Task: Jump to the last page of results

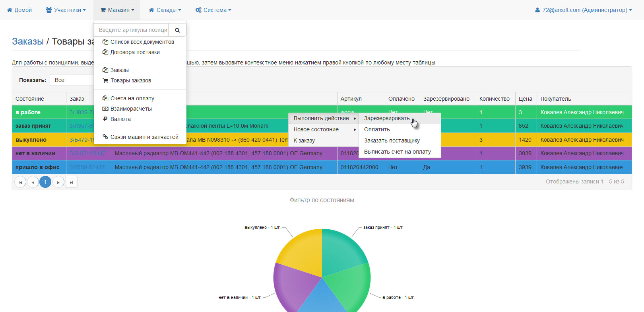Action: (x=71, y=182)
